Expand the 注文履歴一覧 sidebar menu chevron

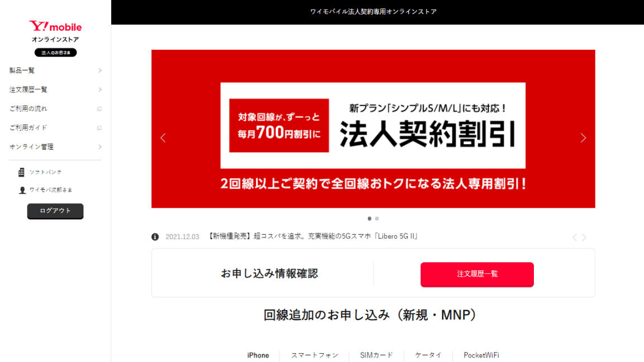100,89
